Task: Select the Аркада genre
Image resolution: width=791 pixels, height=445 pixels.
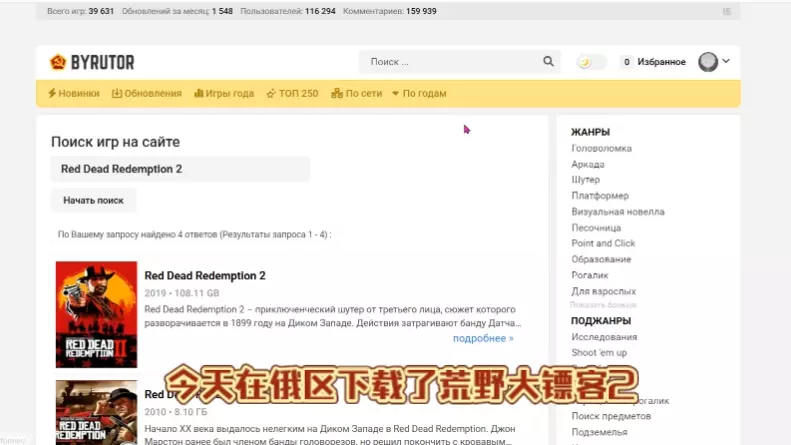Action: tap(588, 164)
